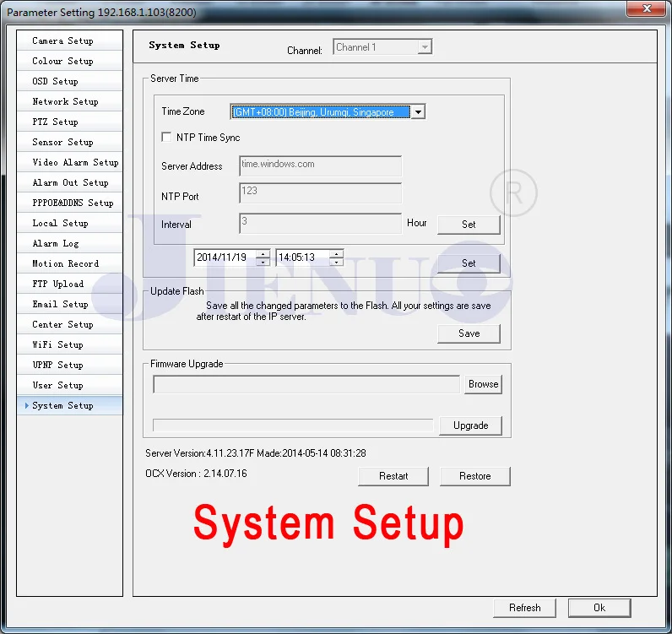672x634 pixels.
Task: Save parameters to Flash
Action: click(469, 333)
